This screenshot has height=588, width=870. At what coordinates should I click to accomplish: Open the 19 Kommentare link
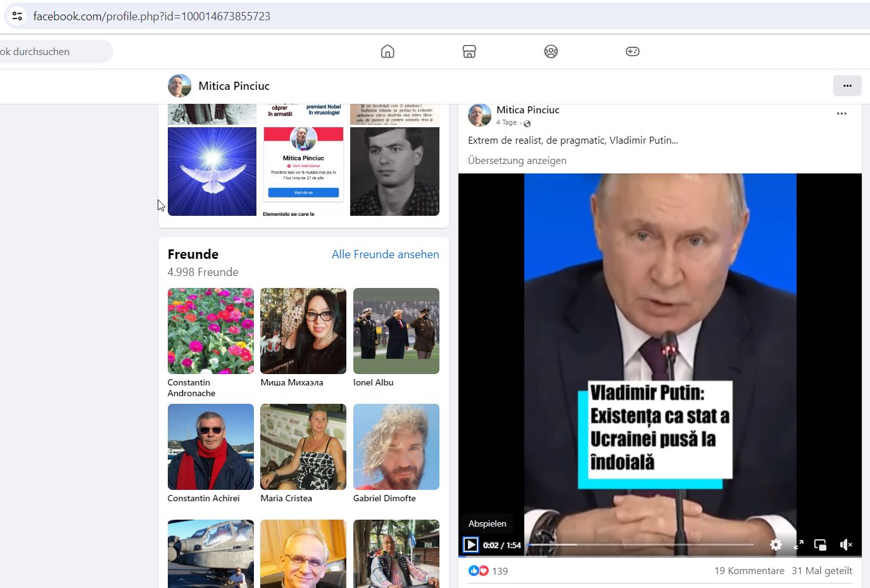click(x=749, y=570)
